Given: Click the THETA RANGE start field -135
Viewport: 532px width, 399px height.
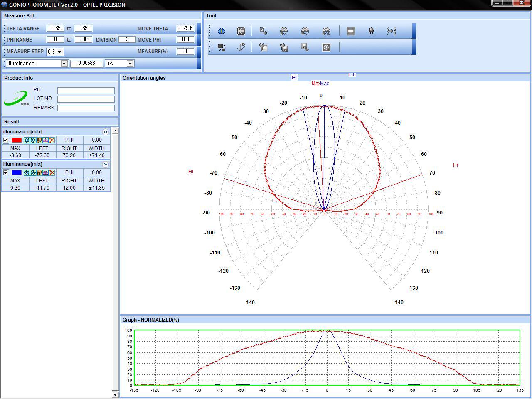Looking at the screenshot, I should click(55, 28).
